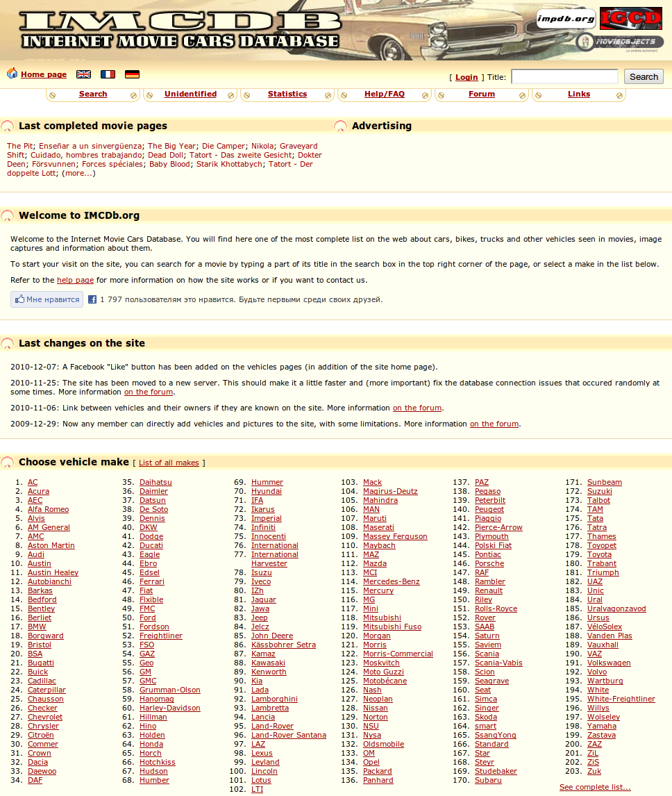Visit the Forum navigation tab
This screenshot has width=672, height=796.
[x=482, y=94]
